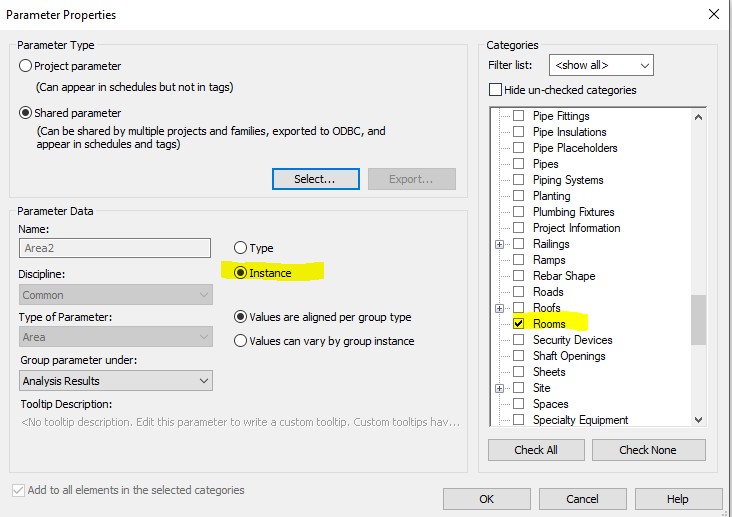
Task: Choose the Type radio option
Action: [240, 248]
